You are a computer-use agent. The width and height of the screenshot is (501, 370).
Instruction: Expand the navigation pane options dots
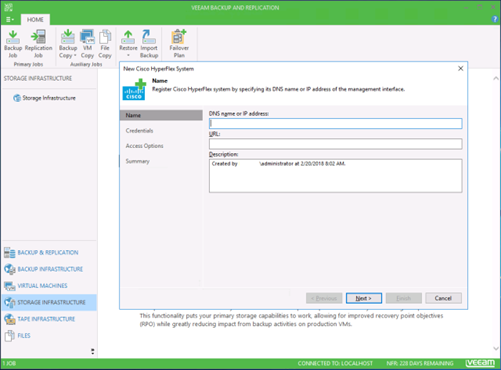(93, 351)
